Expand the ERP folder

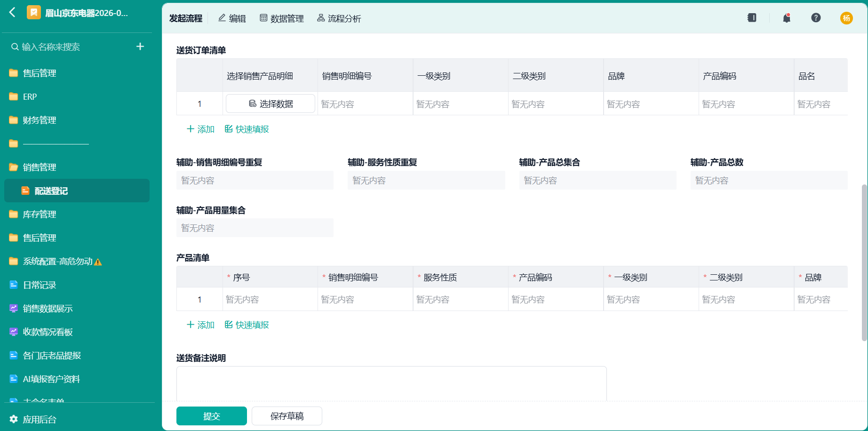(x=77, y=96)
